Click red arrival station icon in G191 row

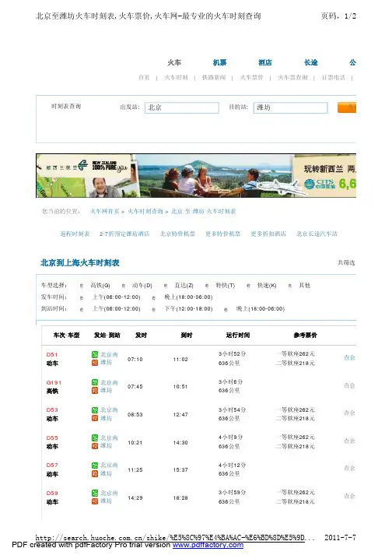click(95, 391)
